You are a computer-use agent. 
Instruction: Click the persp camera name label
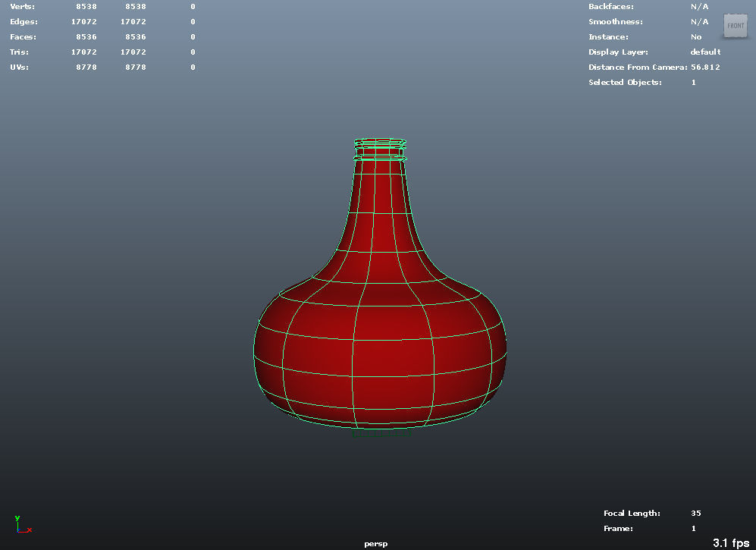(376, 544)
